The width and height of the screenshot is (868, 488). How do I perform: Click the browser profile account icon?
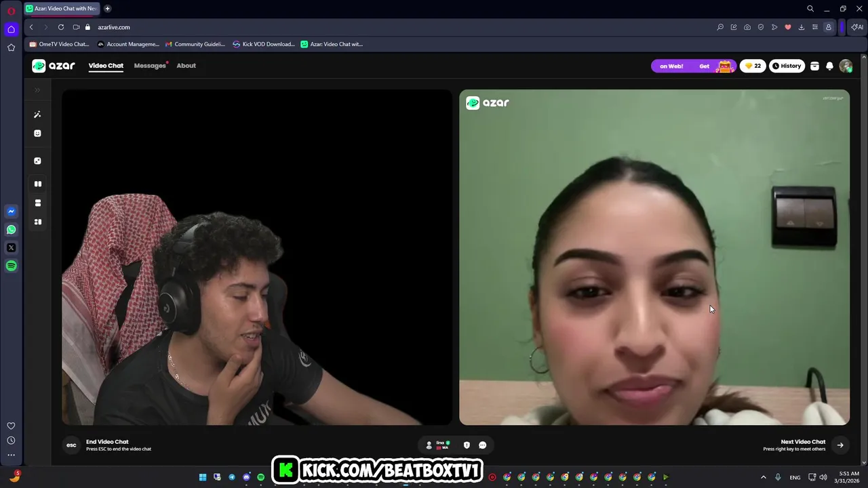828,27
